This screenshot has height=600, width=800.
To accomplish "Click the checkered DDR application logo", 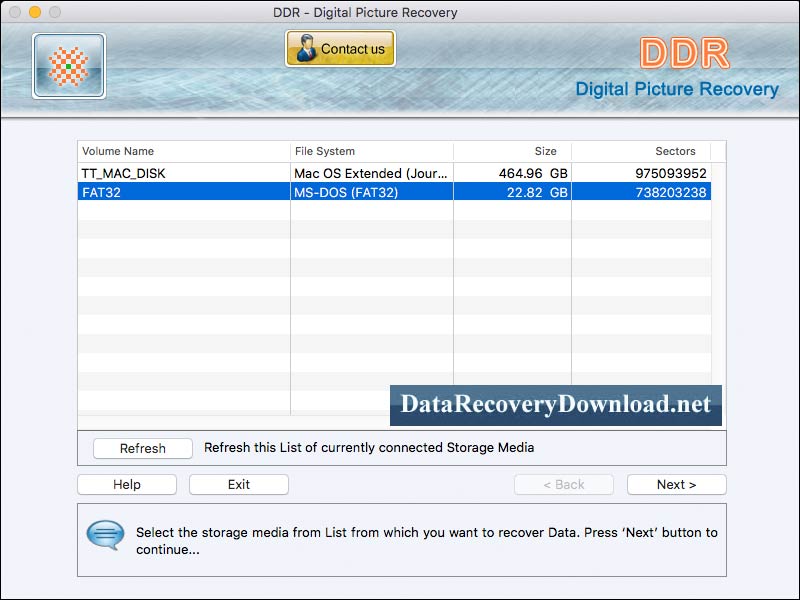I will coord(67,65).
